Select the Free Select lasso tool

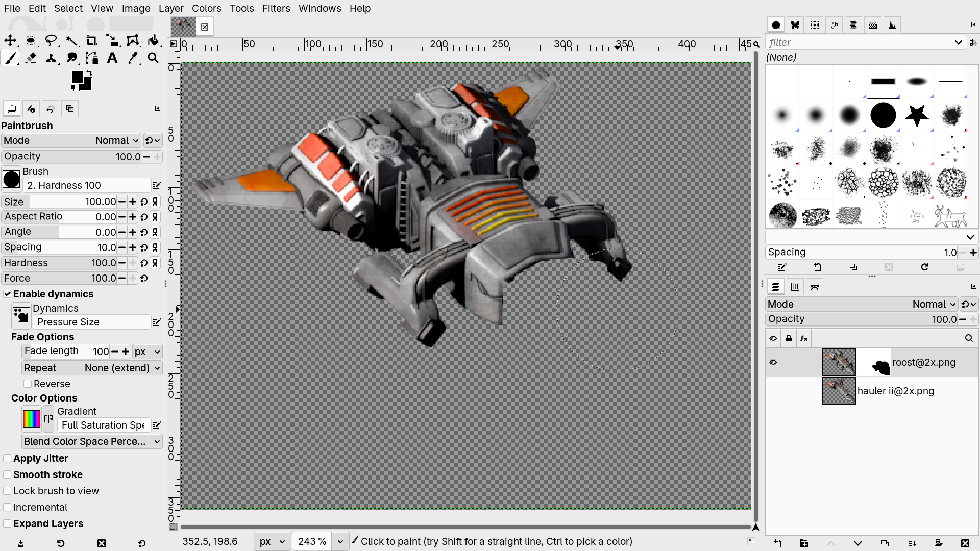point(51,41)
